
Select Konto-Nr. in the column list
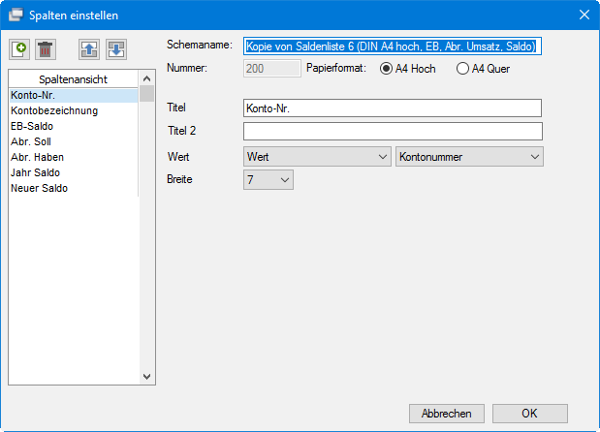(x=73, y=95)
